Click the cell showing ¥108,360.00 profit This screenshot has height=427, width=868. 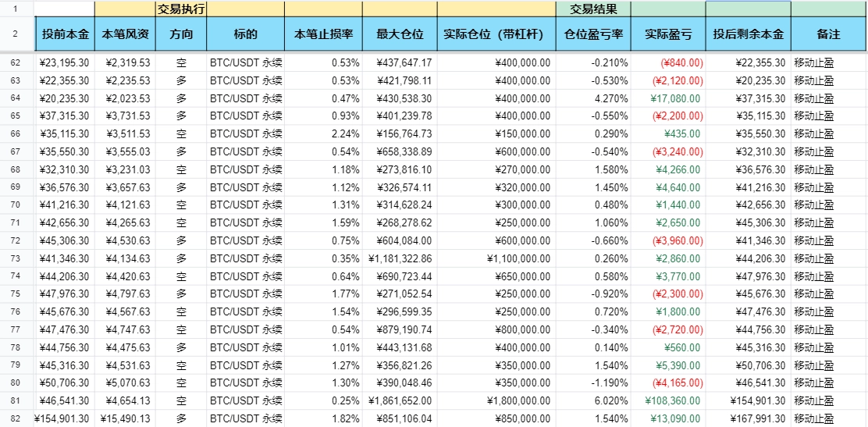click(668, 401)
